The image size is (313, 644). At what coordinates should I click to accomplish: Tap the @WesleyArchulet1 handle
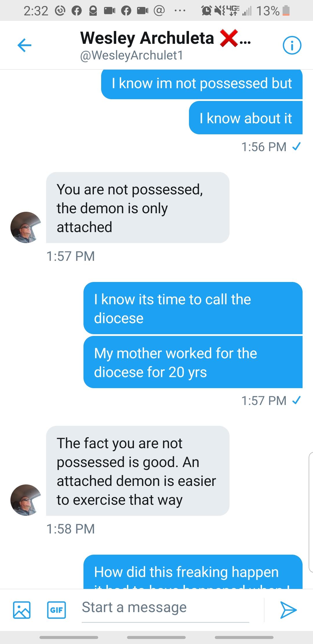[132, 55]
